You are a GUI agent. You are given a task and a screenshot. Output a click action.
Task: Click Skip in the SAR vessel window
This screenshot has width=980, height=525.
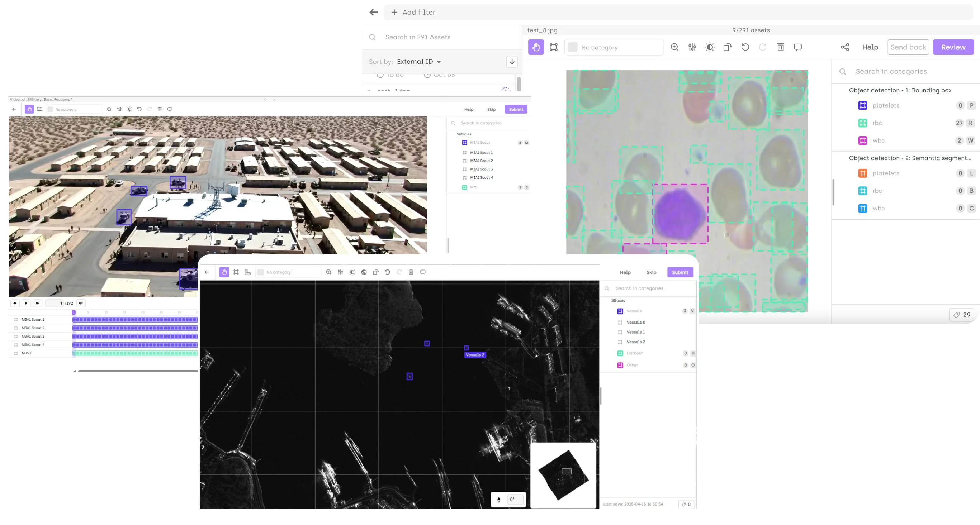651,272
